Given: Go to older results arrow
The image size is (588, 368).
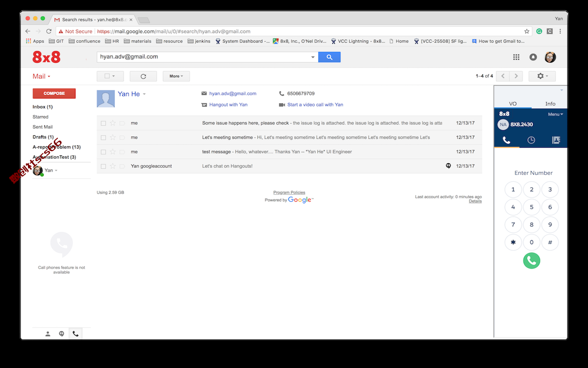Looking at the screenshot, I should point(516,76).
